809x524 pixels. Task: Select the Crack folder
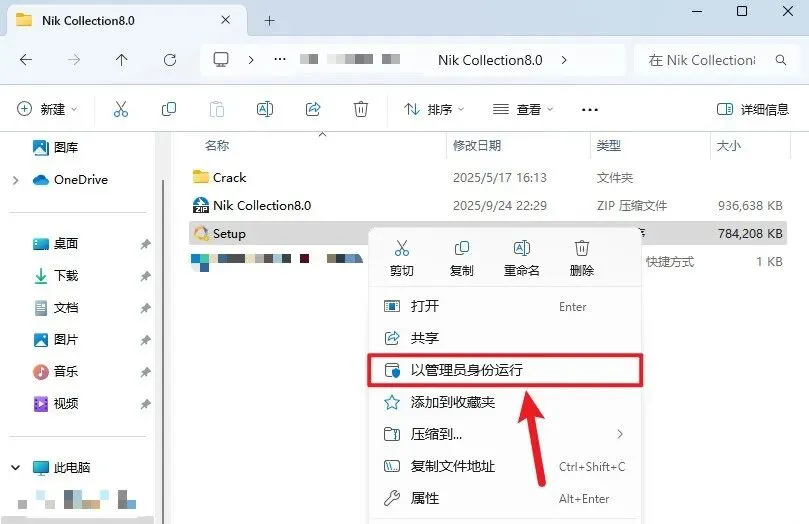219,177
